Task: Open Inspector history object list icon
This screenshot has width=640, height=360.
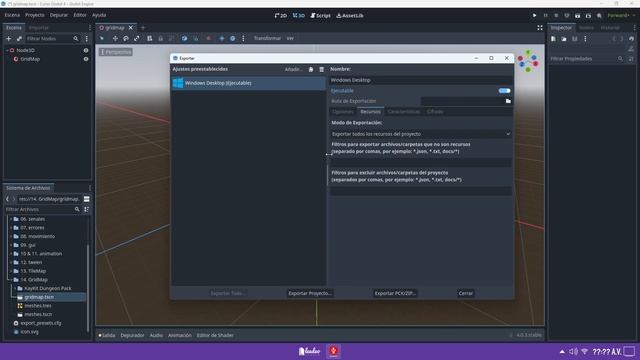Action: coord(631,39)
